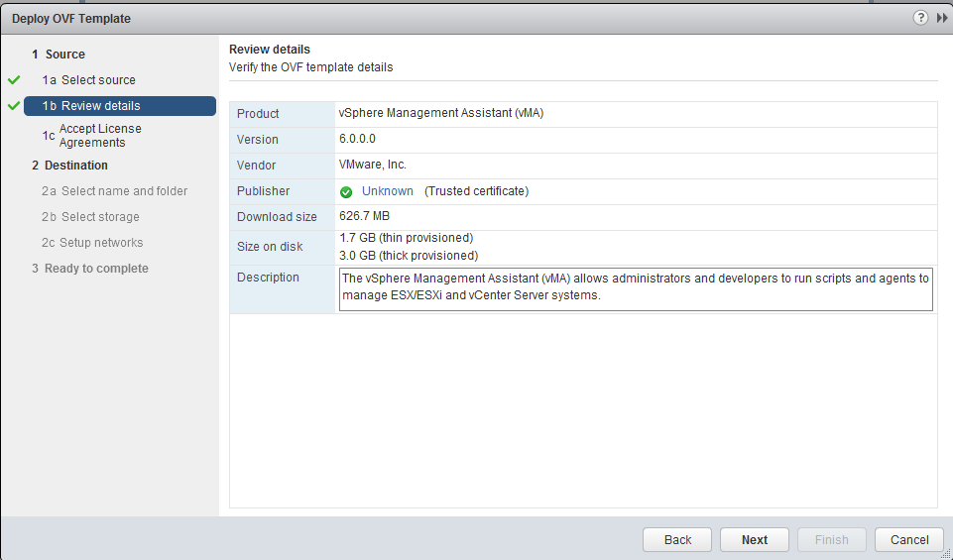
Task: Click the 3.0 GB (thick provisioned) text
Action: (409, 256)
